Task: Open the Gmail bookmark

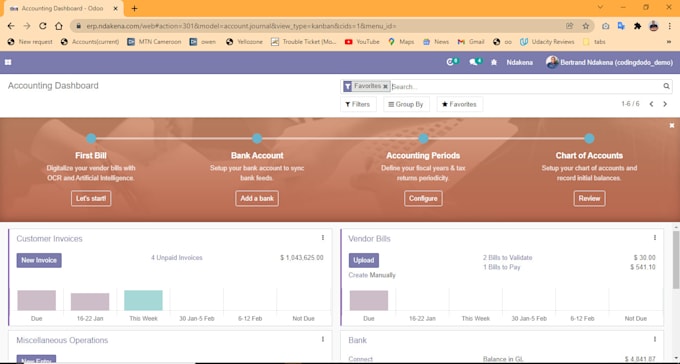Action: pos(471,42)
